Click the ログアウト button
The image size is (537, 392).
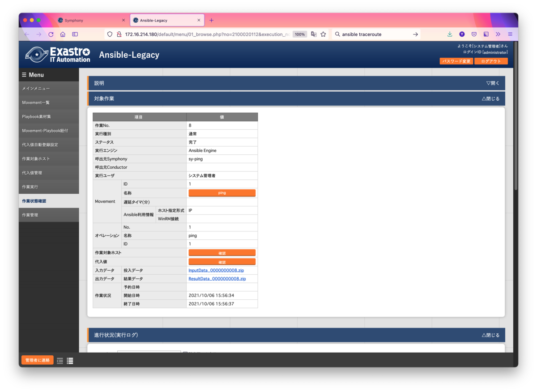491,61
